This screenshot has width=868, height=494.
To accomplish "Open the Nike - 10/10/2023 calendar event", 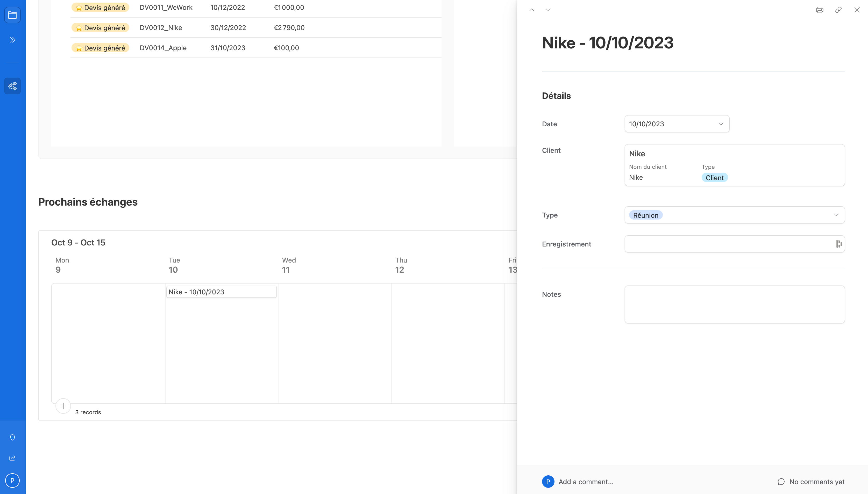I will [x=221, y=292].
